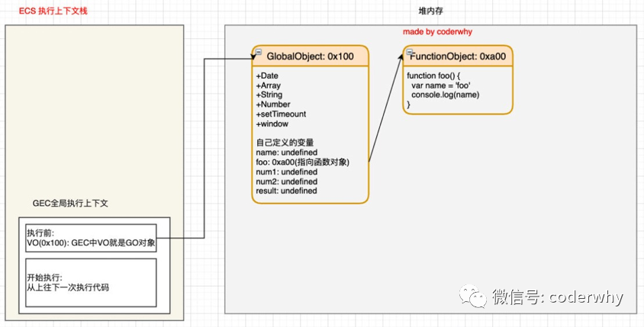This screenshot has width=644, height=327.
Task: Select the ECS 执行上下文栈 title
Action: coord(53,11)
